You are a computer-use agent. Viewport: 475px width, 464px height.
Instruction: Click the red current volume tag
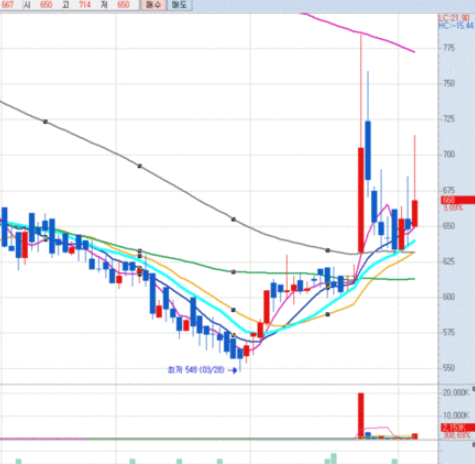[458, 428]
